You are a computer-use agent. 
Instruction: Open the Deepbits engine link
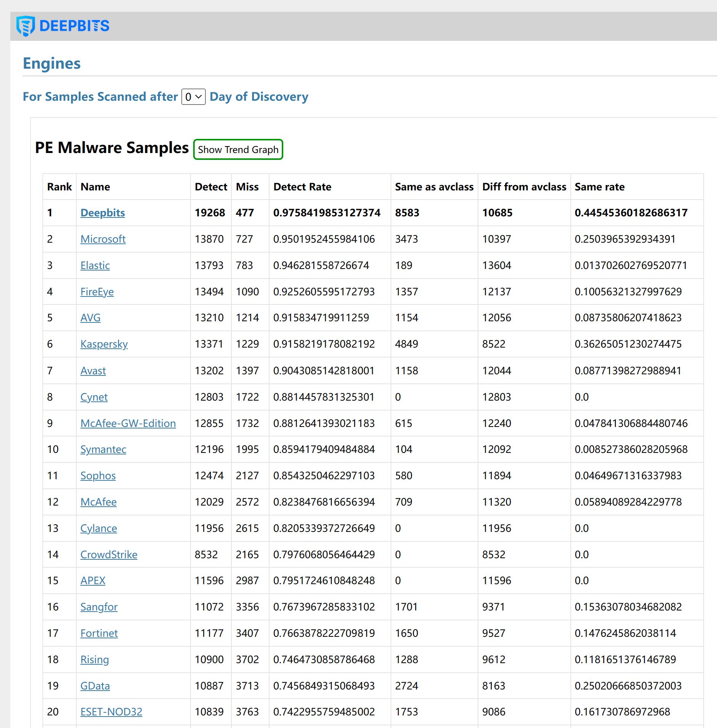(103, 213)
